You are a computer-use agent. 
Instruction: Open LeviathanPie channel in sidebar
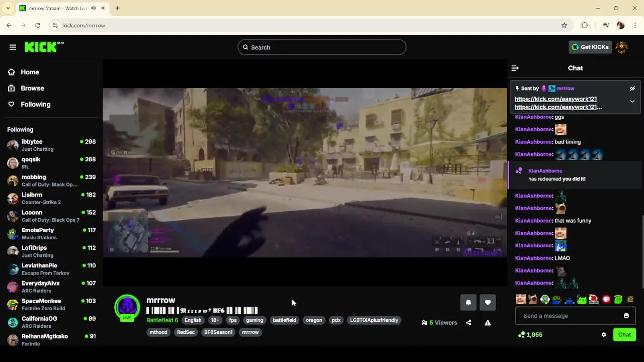click(51, 269)
